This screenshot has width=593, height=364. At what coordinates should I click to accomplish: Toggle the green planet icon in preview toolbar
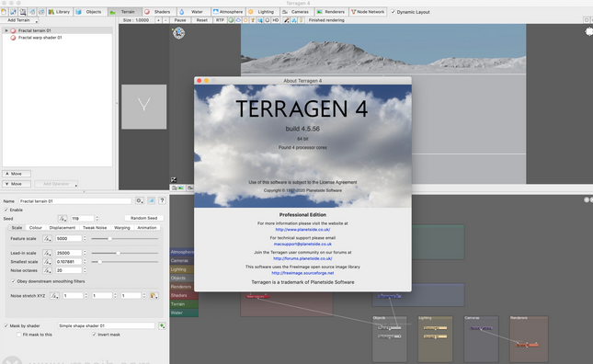pos(231,20)
